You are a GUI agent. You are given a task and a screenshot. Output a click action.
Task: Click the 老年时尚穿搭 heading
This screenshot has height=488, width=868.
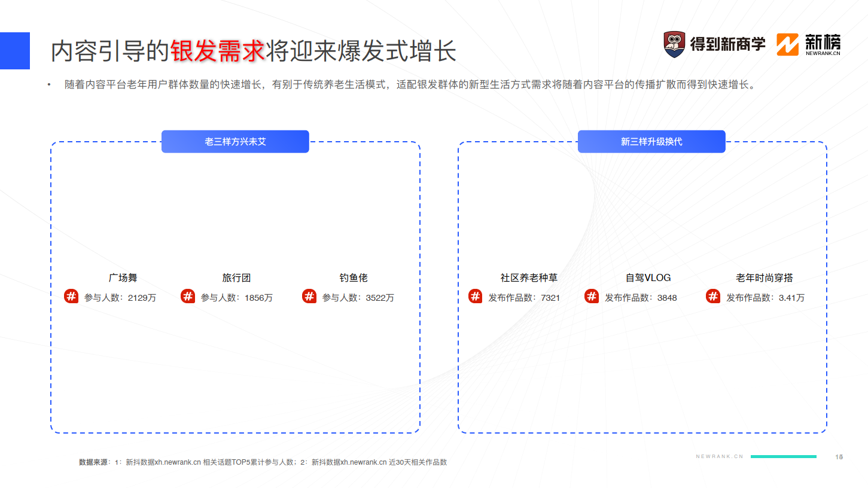765,277
